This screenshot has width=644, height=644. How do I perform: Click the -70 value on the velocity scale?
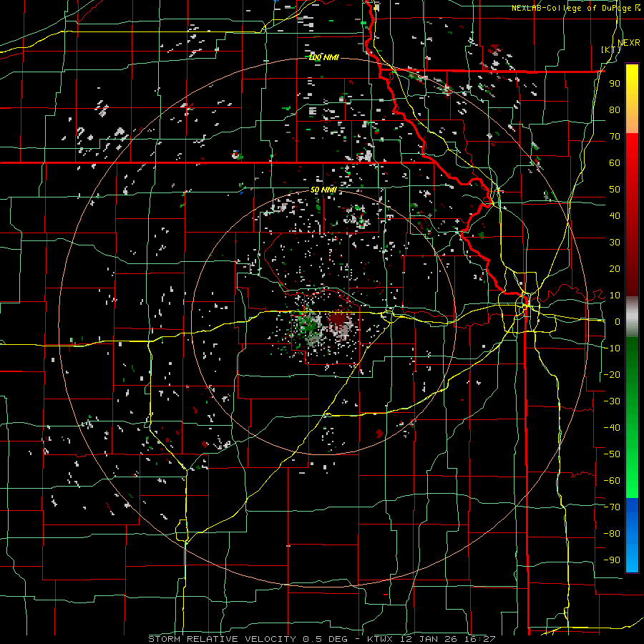tap(612, 507)
